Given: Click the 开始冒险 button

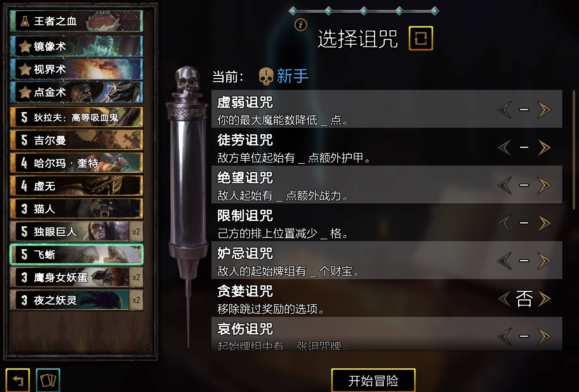Looking at the screenshot, I should click(x=373, y=381).
